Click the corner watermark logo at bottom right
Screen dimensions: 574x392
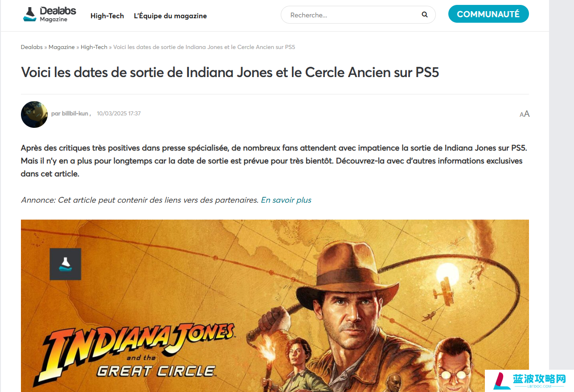coord(529,381)
